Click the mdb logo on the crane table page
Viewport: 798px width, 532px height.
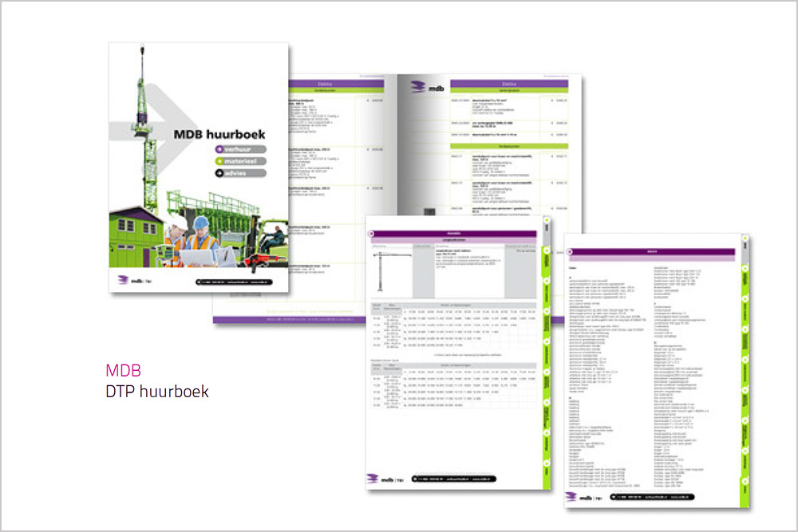click(x=385, y=479)
